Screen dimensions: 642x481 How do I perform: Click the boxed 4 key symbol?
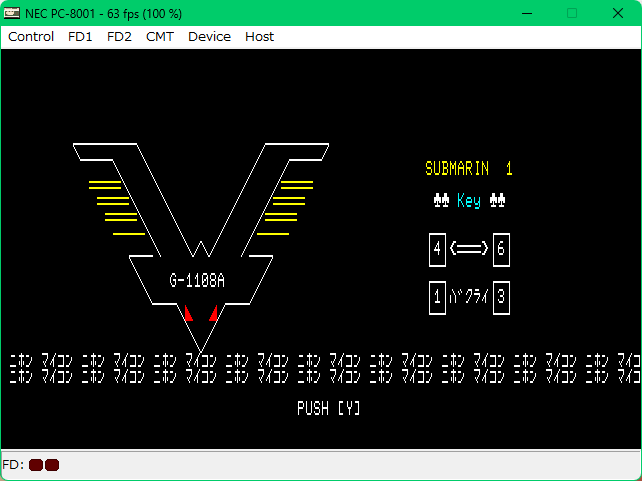[x=437, y=249]
